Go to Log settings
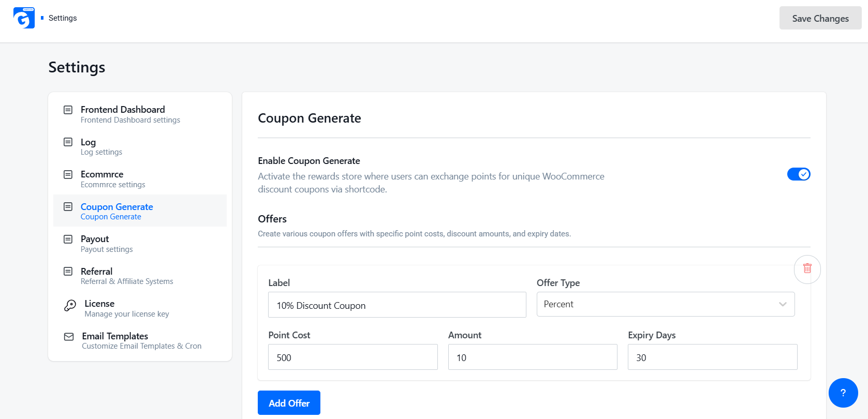The height and width of the screenshot is (419, 868). tap(140, 146)
